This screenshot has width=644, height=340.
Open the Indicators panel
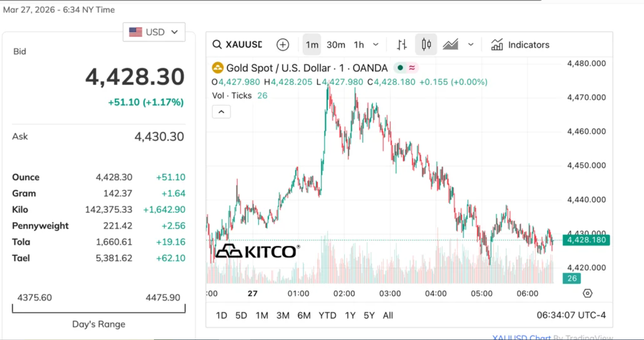(x=520, y=44)
